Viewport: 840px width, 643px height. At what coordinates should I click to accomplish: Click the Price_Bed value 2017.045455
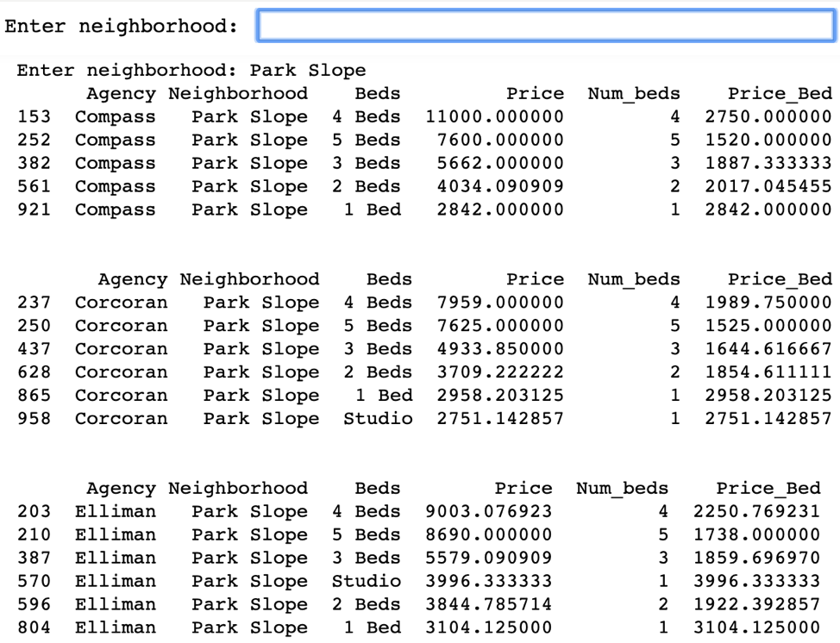click(768, 187)
